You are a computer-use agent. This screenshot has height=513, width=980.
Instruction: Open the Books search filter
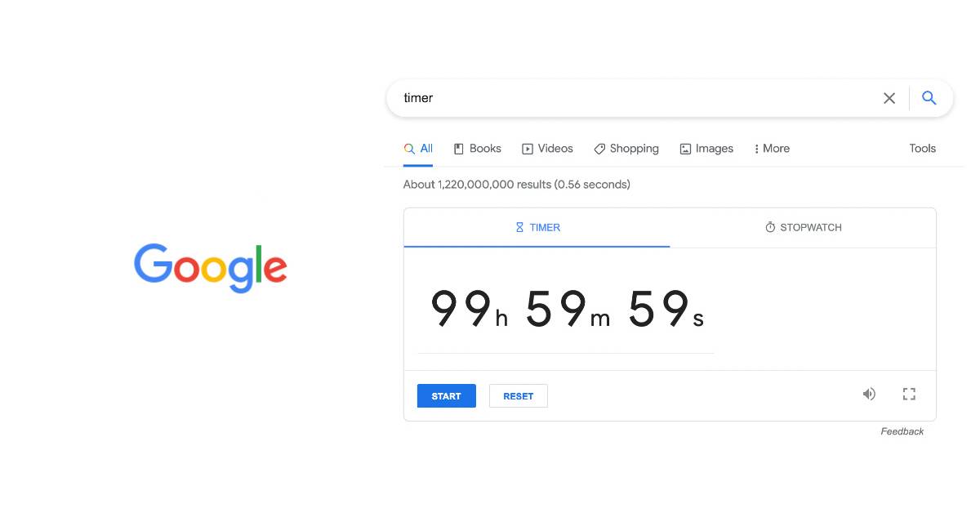[x=478, y=149]
